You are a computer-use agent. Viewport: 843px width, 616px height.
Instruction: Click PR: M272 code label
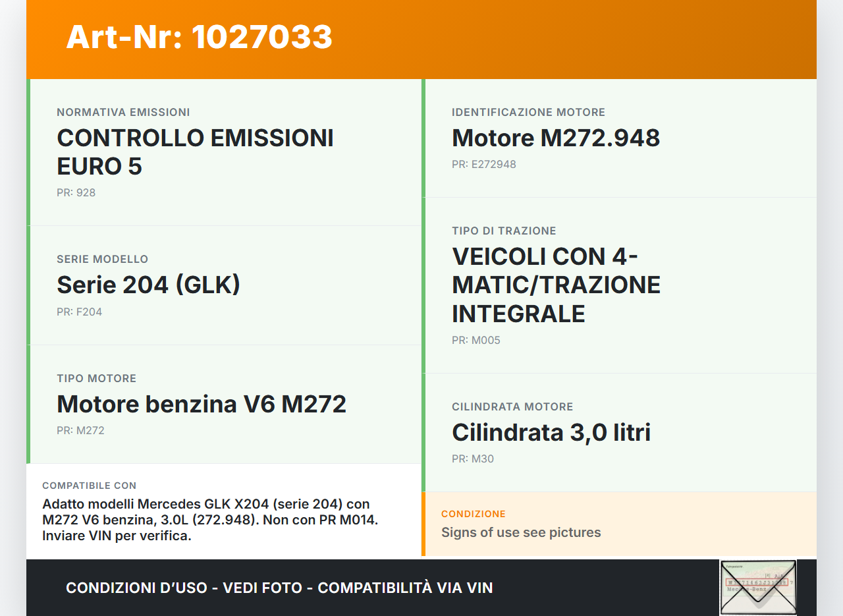(80, 431)
